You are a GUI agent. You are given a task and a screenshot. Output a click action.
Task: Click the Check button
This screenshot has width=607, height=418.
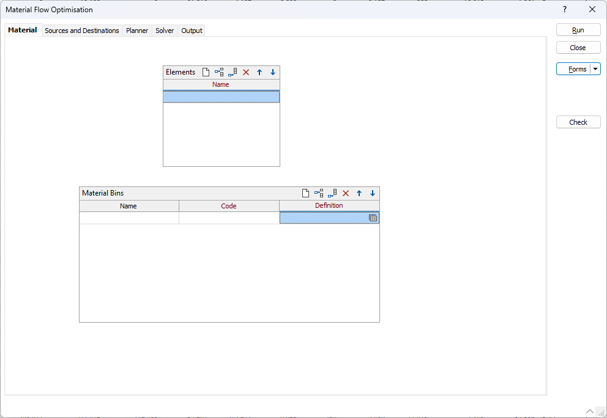[578, 122]
